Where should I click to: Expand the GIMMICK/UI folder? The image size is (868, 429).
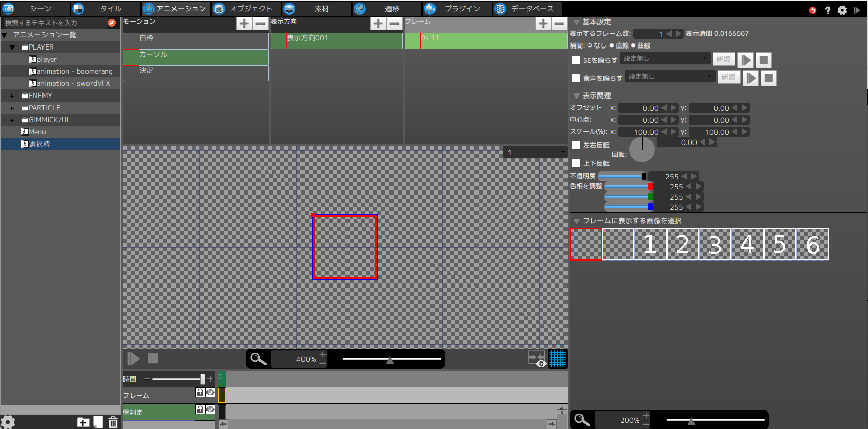pos(12,120)
